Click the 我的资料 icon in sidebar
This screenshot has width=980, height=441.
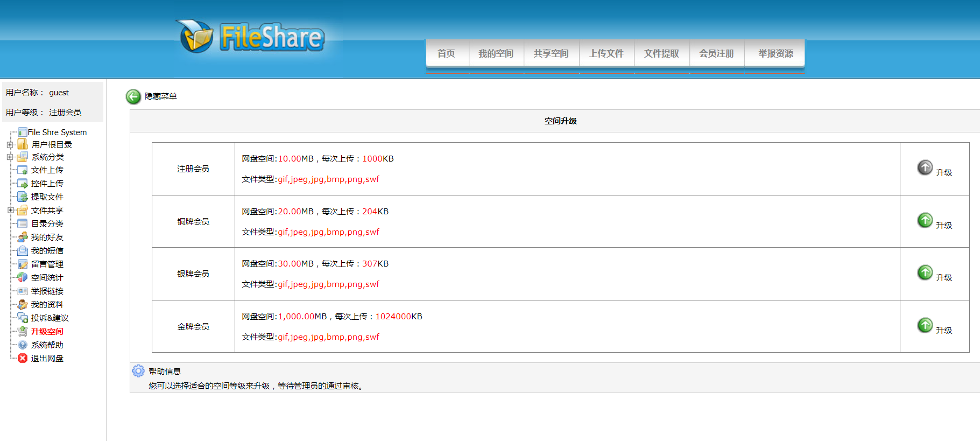[22, 304]
